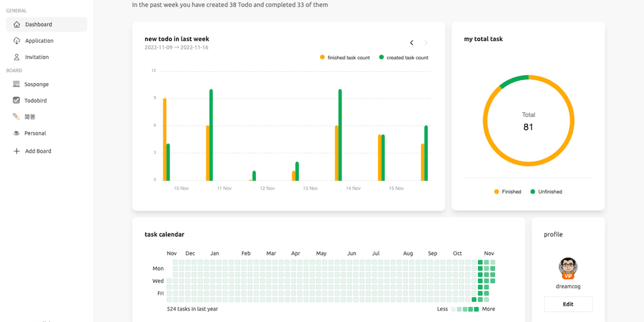Click the Sosponge board icon
The width and height of the screenshot is (644, 322).
click(16, 84)
